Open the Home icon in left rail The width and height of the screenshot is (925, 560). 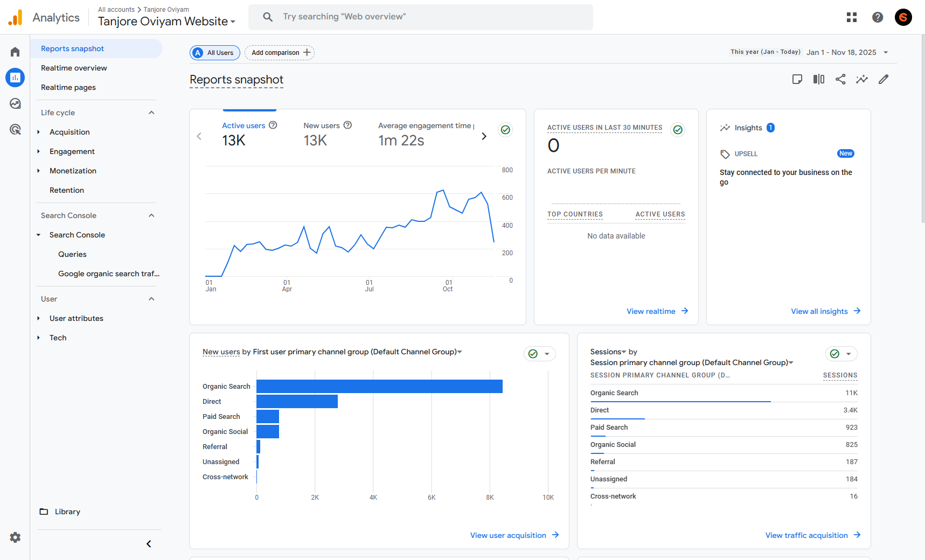[15, 52]
